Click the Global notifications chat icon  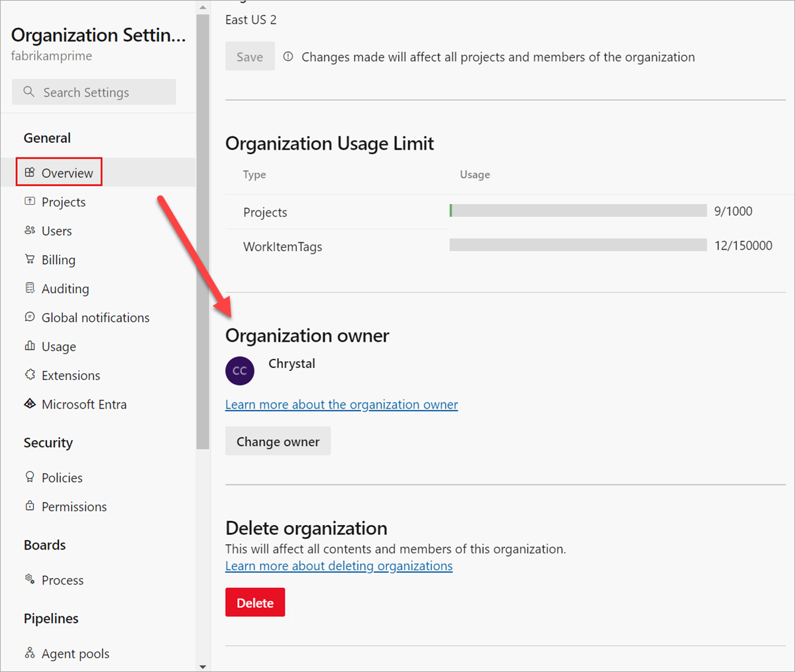tap(30, 317)
